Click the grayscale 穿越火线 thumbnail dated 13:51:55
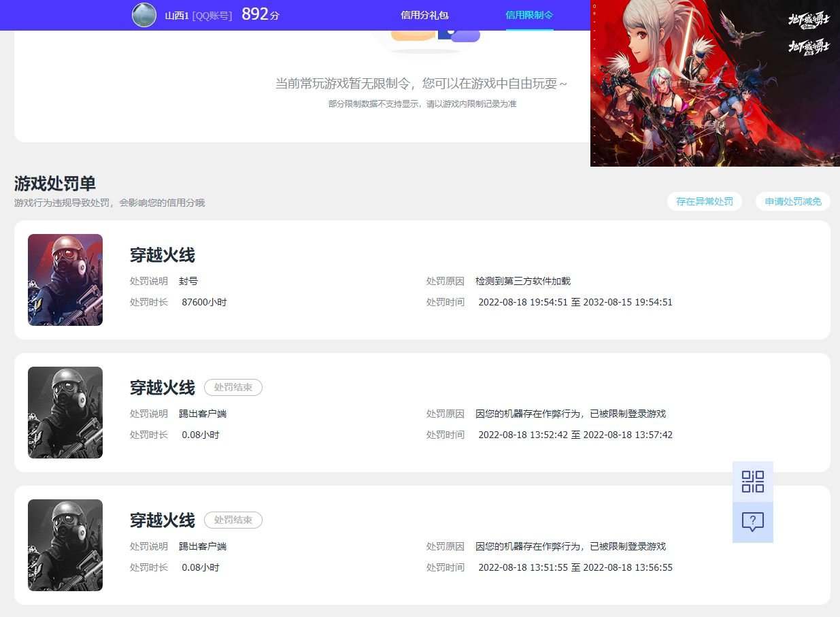This screenshot has height=617, width=840. point(65,545)
